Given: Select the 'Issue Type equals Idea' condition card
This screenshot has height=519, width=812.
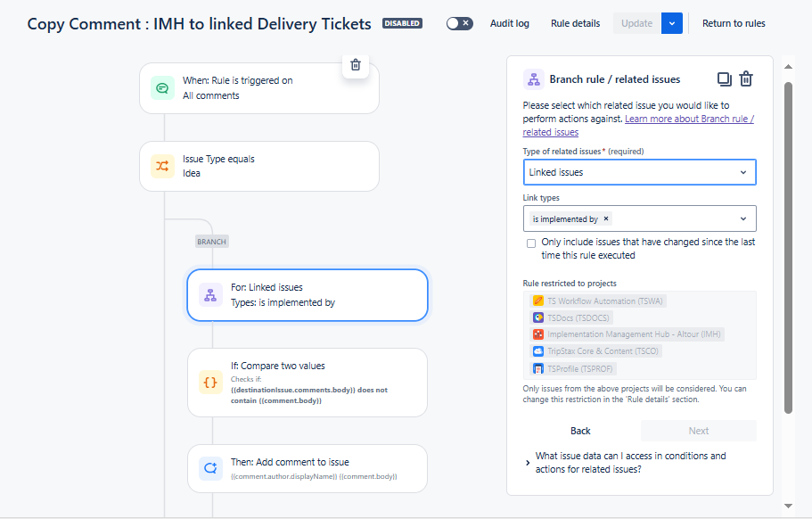Looking at the screenshot, I should 259,166.
